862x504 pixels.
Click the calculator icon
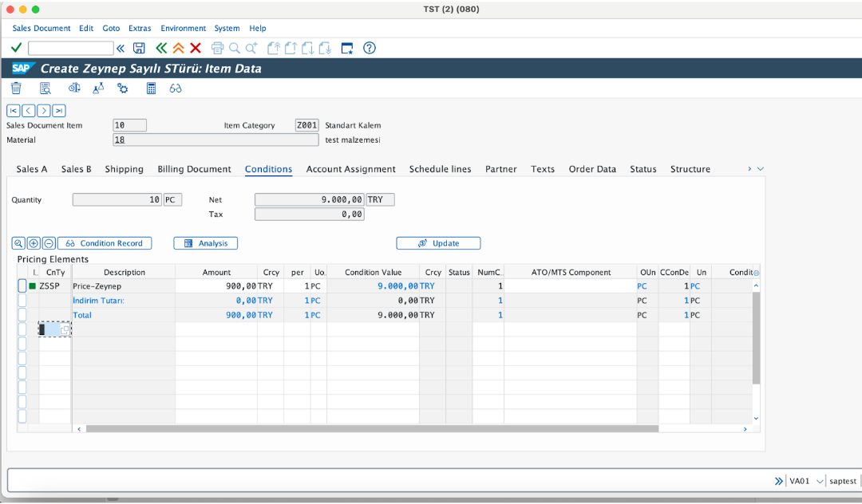tap(151, 88)
